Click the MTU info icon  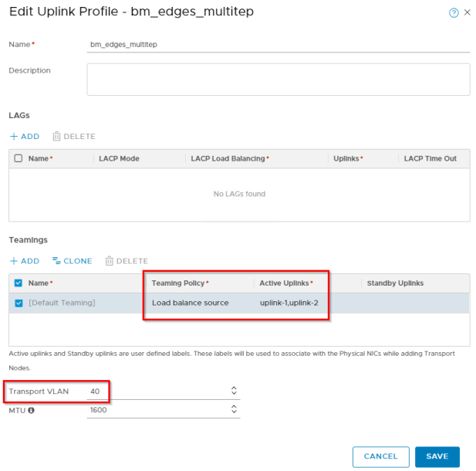[x=32, y=411]
